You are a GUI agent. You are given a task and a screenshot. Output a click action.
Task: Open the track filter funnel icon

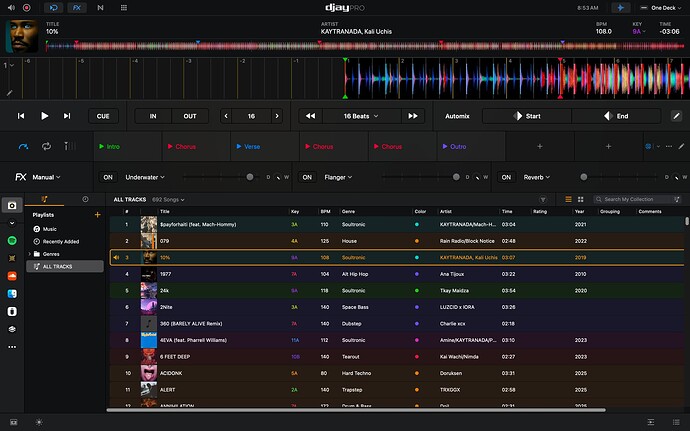click(x=543, y=199)
